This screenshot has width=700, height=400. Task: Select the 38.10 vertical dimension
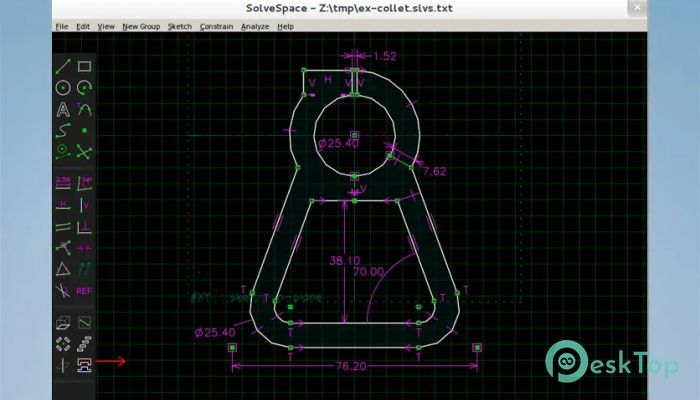point(344,260)
